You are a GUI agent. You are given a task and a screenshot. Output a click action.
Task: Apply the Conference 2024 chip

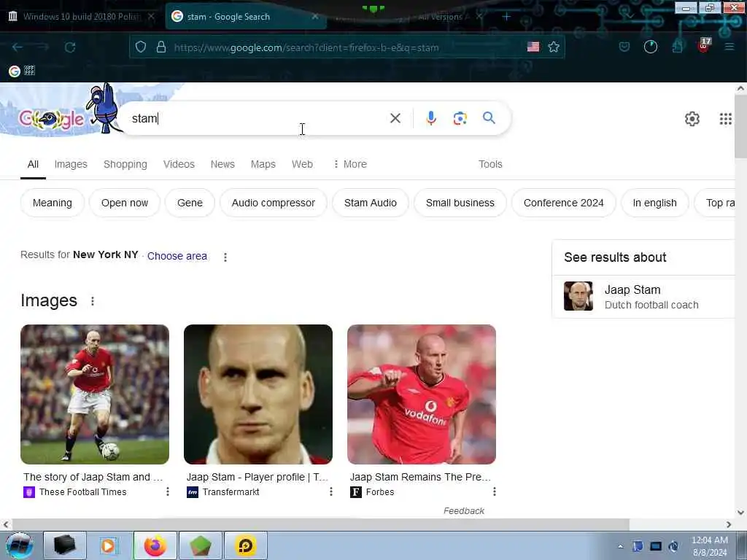tap(564, 203)
